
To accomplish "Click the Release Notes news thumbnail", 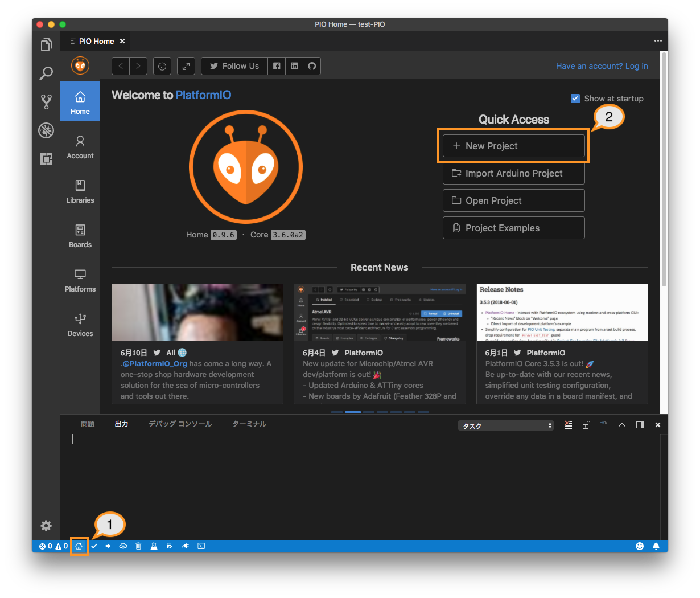I will pos(562,313).
